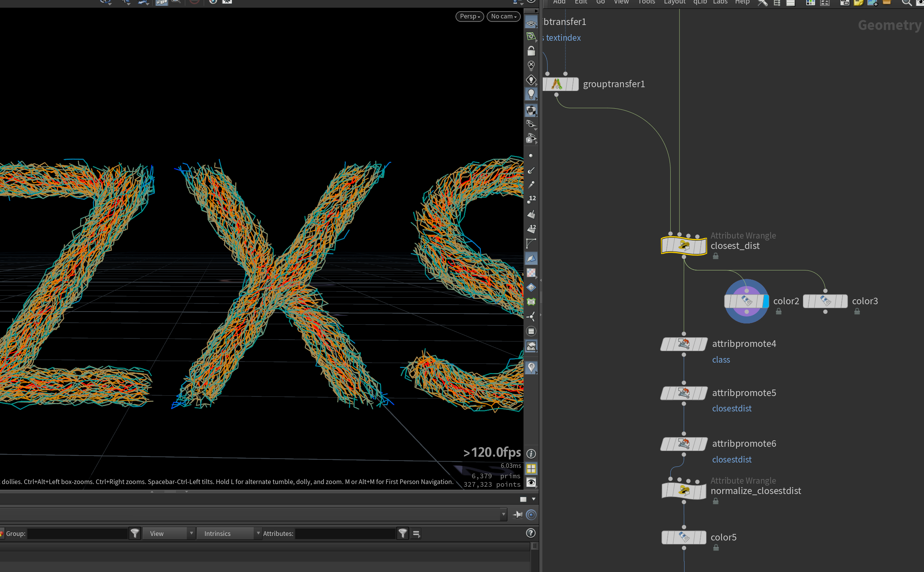Toggle the normal lighting lightbulb icon
This screenshot has height=572, width=924.
531,95
